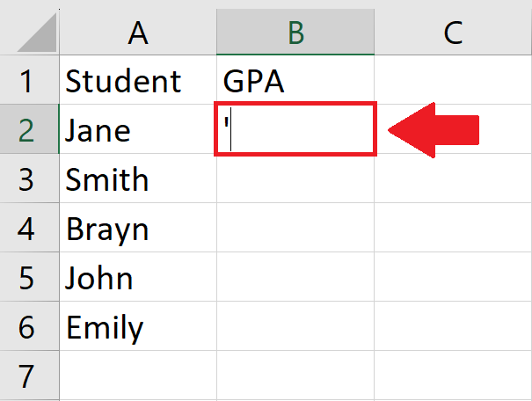Select the cell containing Smith

point(138,179)
